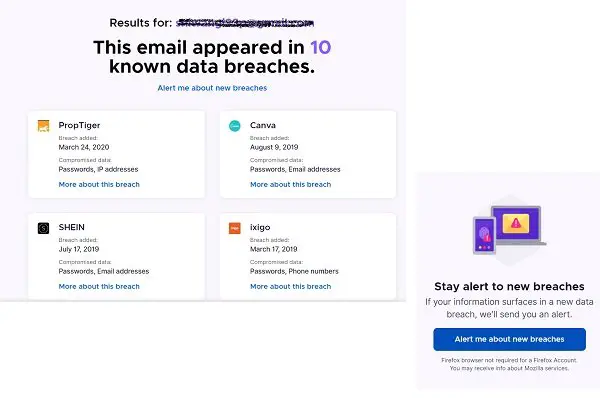600x398 pixels.
Task: Click the blue Alert me about new breaches button
Action: tap(509, 339)
